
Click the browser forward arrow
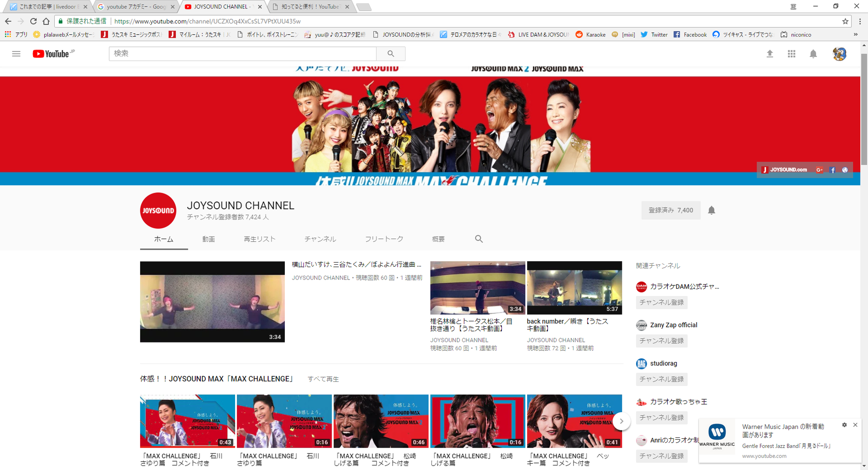[21, 21]
